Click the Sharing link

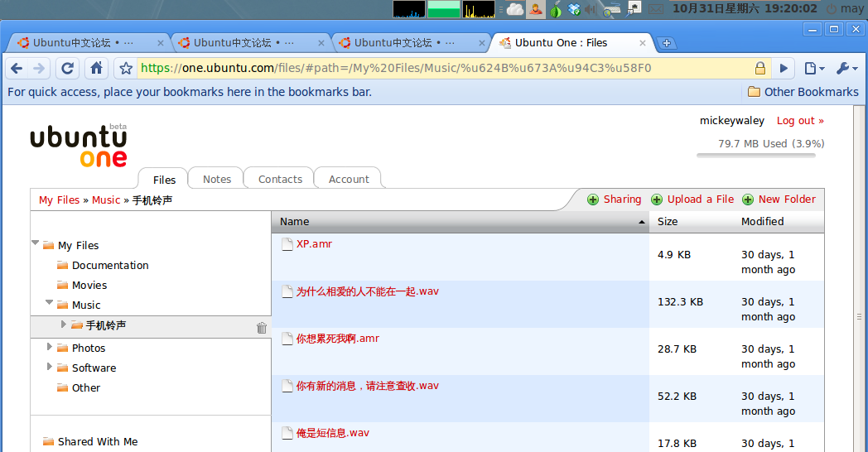coord(622,200)
